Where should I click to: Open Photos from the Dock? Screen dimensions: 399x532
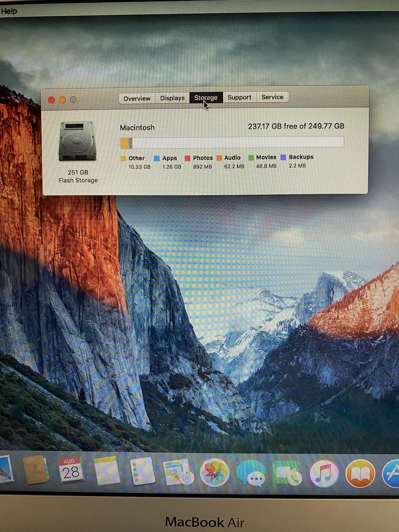click(215, 472)
